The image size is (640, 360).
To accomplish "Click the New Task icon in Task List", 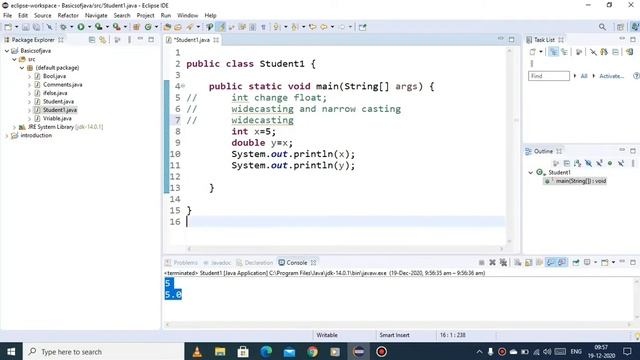I will coord(533,52).
